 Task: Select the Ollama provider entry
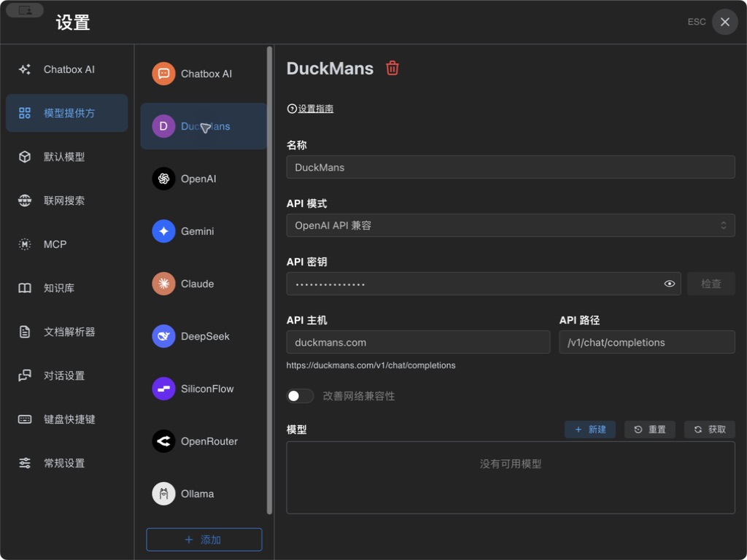point(204,494)
